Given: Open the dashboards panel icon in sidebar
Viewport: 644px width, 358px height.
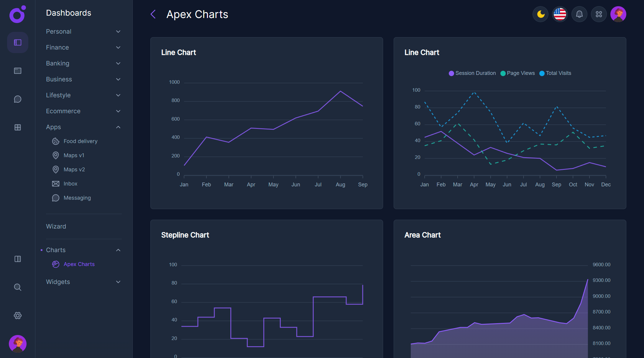Looking at the screenshot, I should click(x=17, y=42).
